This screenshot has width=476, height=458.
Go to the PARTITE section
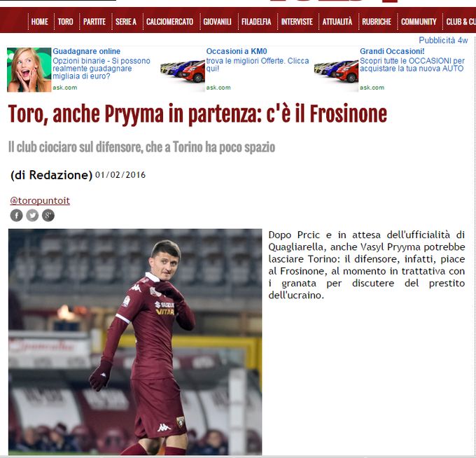pos(94,22)
